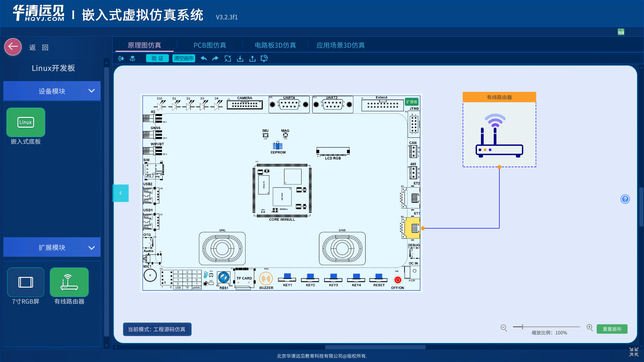
Task: Click the 验证 button
Action: pos(157,58)
